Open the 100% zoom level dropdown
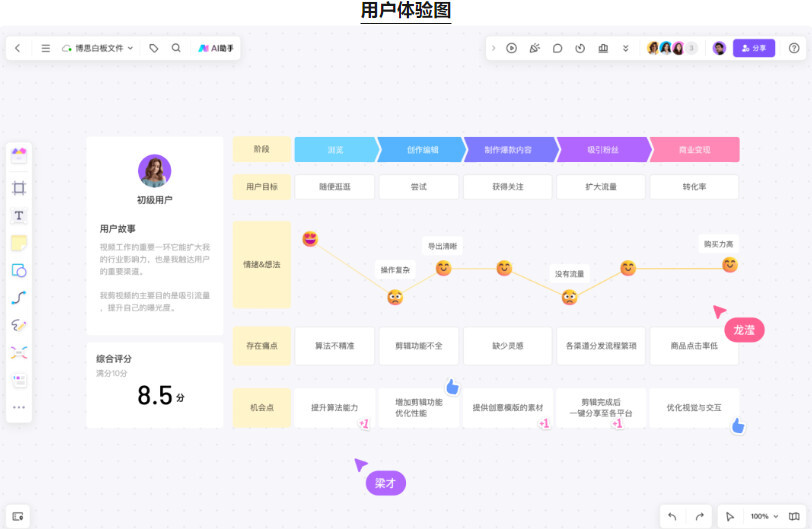Viewport: 812px width, 529px height. (x=765, y=516)
